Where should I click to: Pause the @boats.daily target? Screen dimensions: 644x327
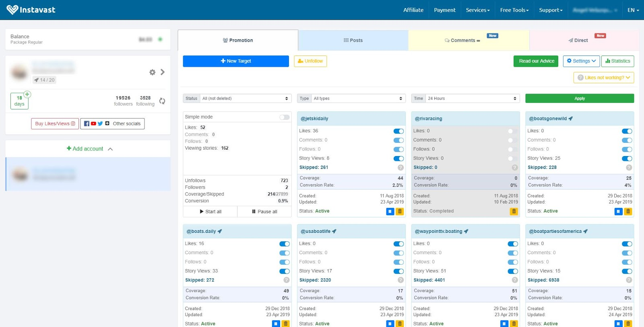point(276,323)
